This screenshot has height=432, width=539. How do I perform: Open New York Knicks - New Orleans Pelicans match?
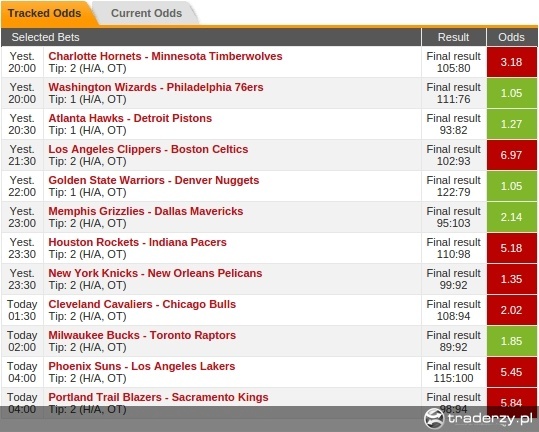[x=155, y=273]
